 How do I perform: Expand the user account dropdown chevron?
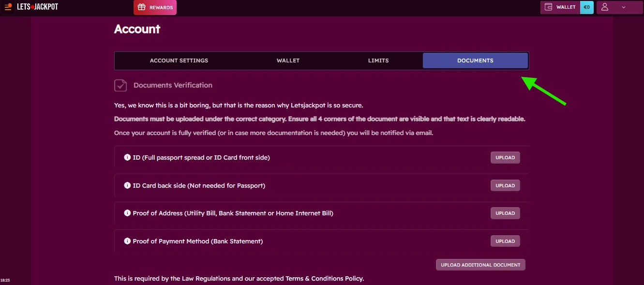(623, 7)
